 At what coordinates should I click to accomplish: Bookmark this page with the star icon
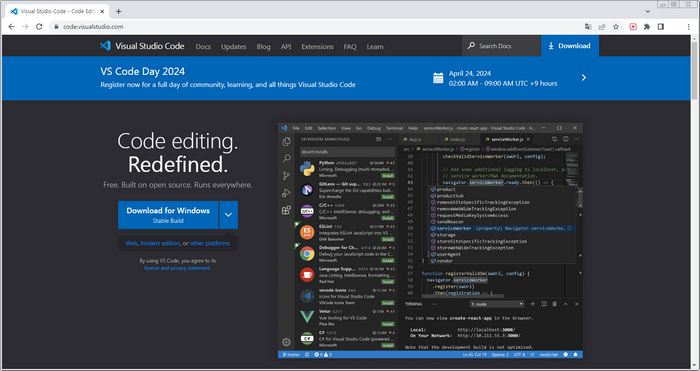click(x=616, y=27)
